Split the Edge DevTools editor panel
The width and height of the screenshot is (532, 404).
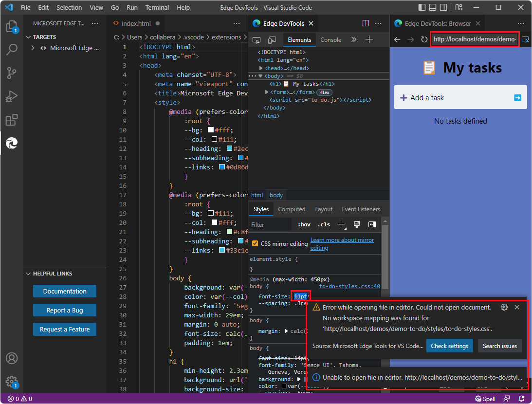(x=366, y=23)
